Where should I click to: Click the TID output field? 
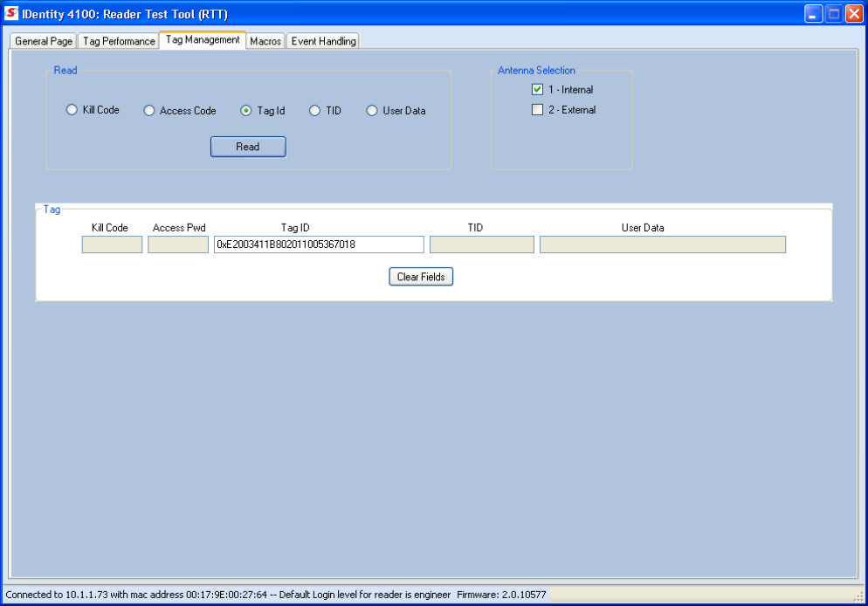click(x=482, y=244)
